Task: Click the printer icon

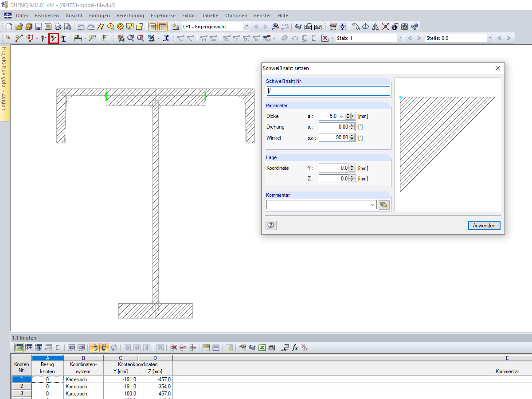Action: (58, 27)
